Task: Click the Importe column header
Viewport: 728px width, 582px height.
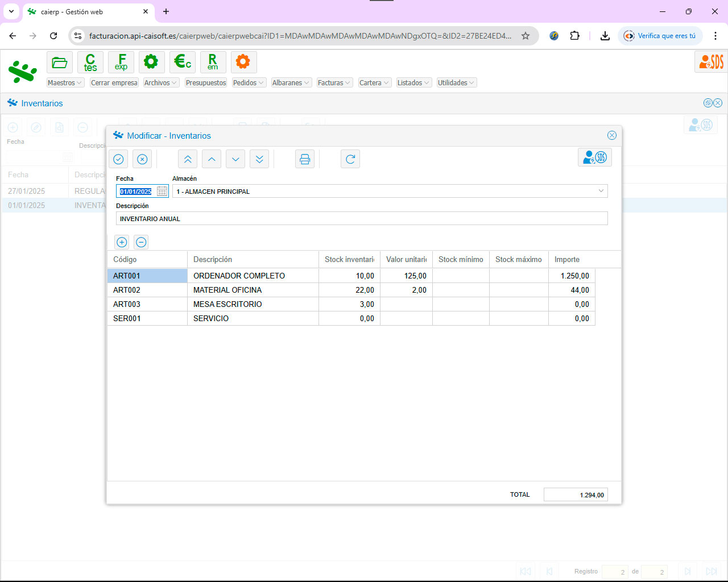Action: [572, 259]
